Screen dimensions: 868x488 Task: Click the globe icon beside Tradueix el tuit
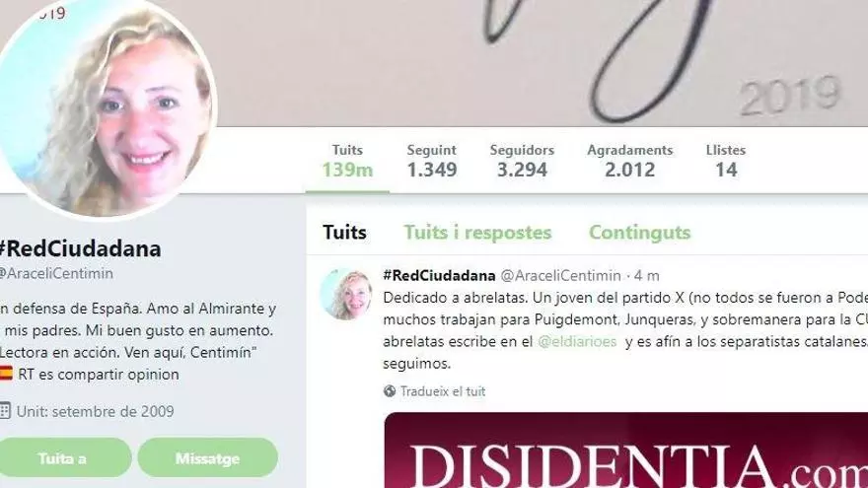click(x=390, y=391)
